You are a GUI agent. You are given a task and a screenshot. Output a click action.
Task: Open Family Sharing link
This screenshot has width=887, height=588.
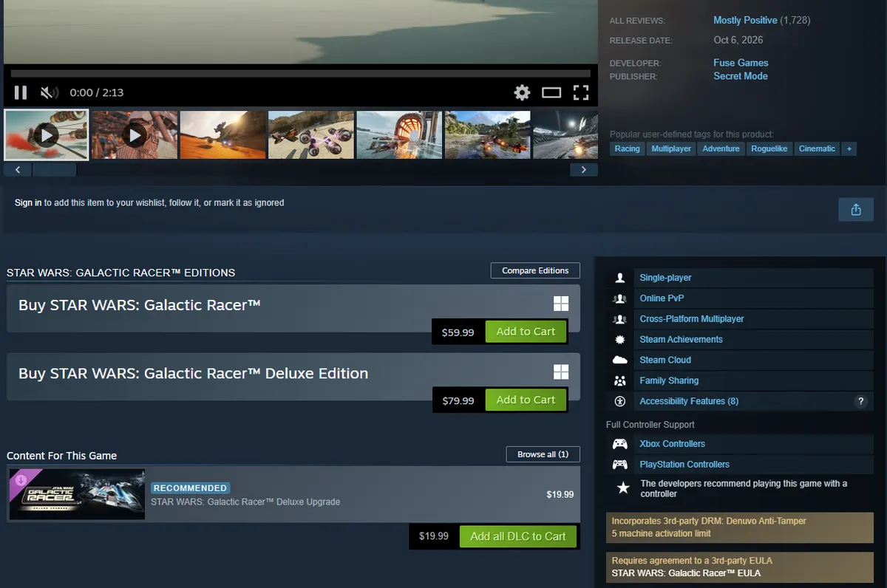pos(669,381)
